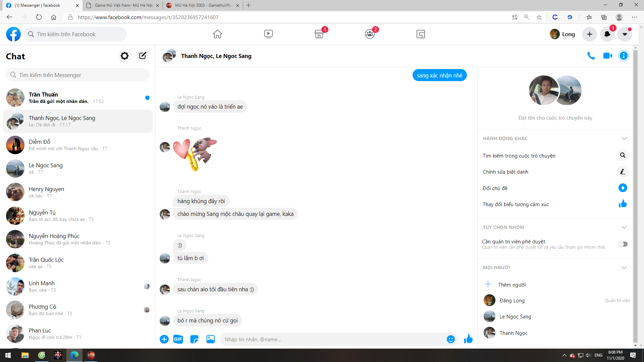Expand the account menu arrow

point(625,34)
